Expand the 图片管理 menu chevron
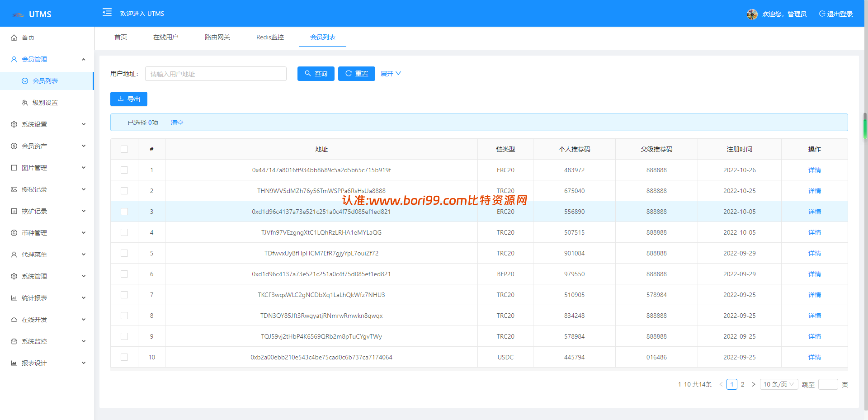This screenshot has height=420, width=868. tap(84, 168)
